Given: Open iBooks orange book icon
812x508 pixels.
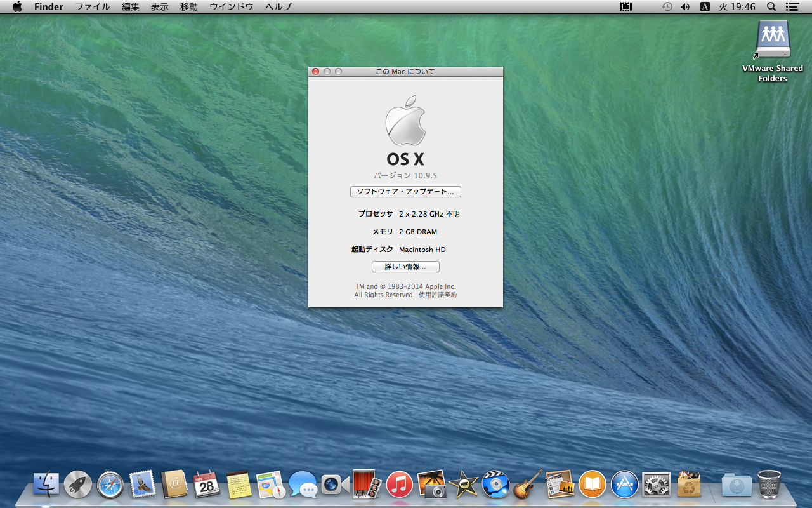Looking at the screenshot, I should click(592, 485).
